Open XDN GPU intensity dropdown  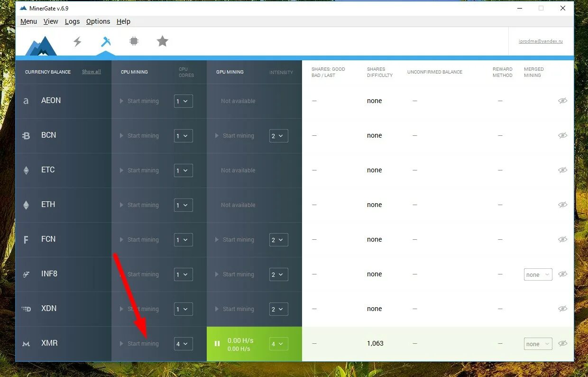[278, 309]
